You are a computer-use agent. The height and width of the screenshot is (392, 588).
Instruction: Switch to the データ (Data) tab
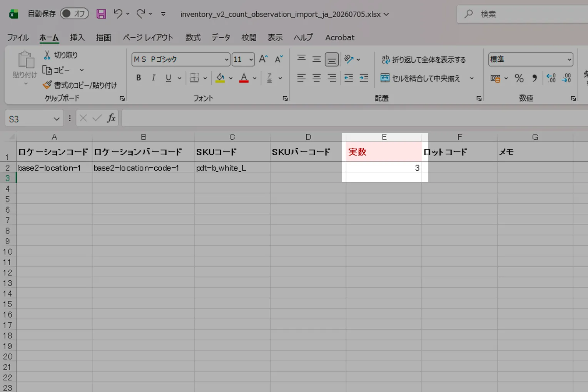pos(221,37)
